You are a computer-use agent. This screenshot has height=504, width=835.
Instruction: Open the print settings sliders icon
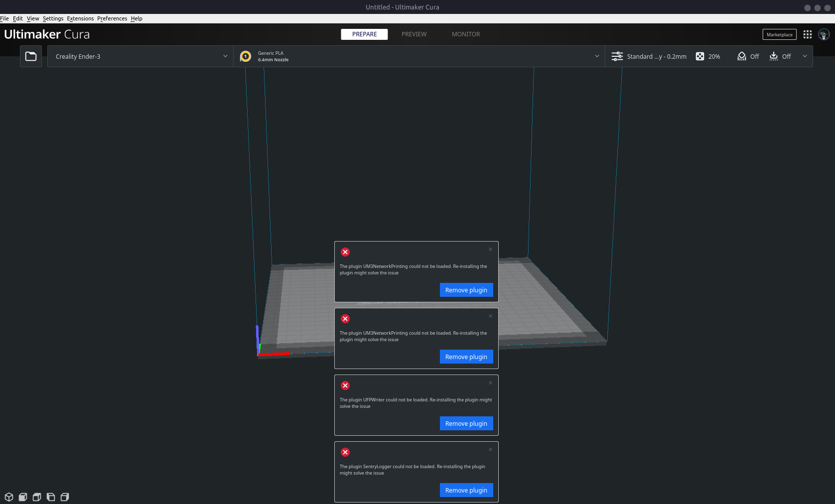(x=617, y=56)
